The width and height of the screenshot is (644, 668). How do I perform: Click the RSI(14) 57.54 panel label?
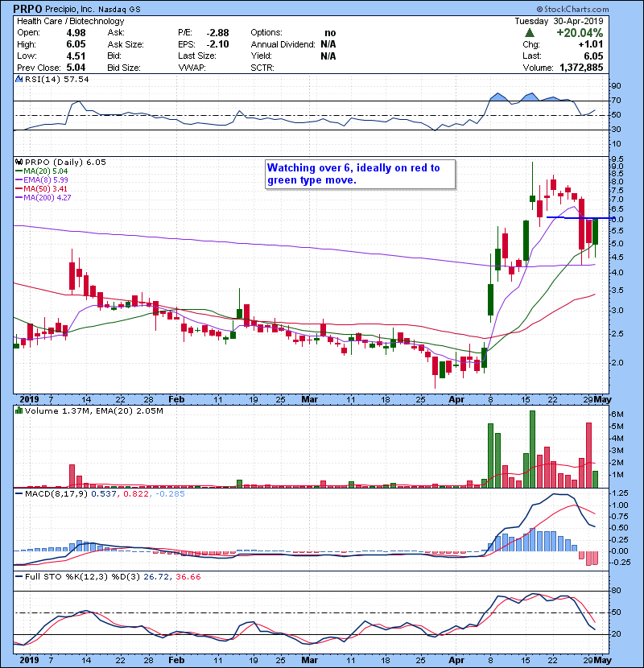[57, 79]
